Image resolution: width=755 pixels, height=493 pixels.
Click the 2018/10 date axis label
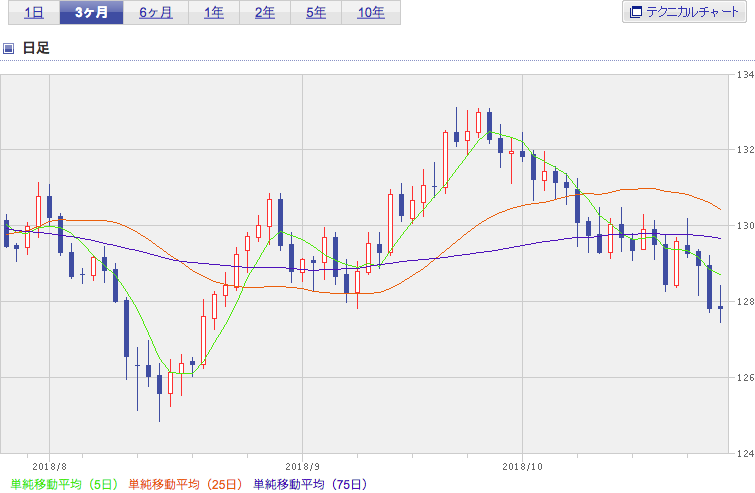click(522, 467)
